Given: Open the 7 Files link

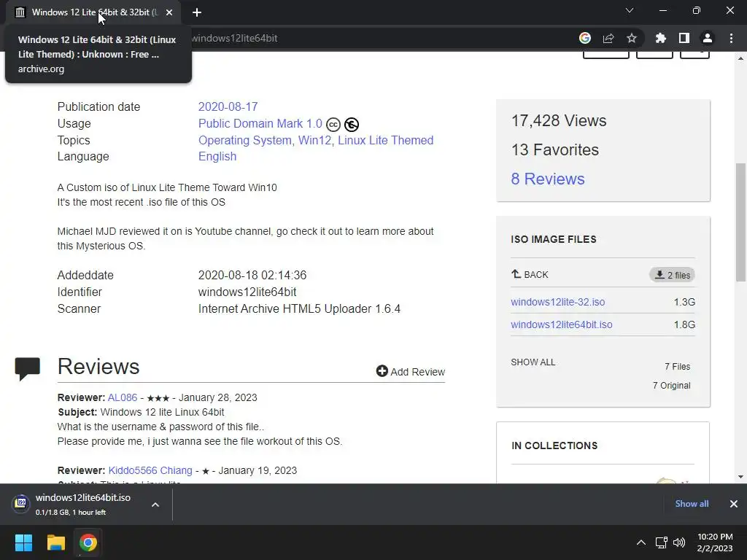Looking at the screenshot, I should coord(678,366).
